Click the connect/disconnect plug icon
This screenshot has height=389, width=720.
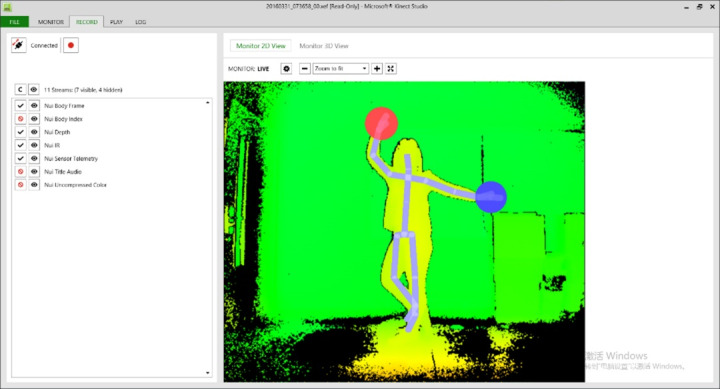[x=18, y=45]
